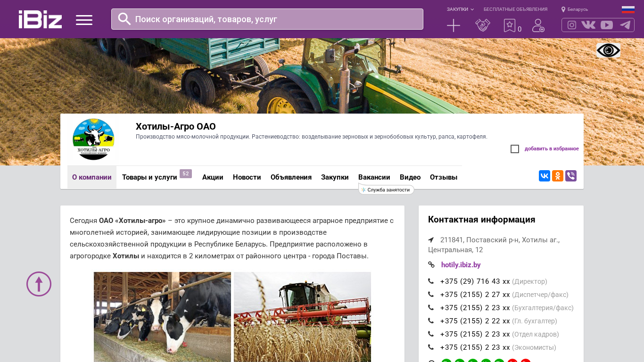
Task: Open the Отзывы tab
Action: click(x=444, y=177)
